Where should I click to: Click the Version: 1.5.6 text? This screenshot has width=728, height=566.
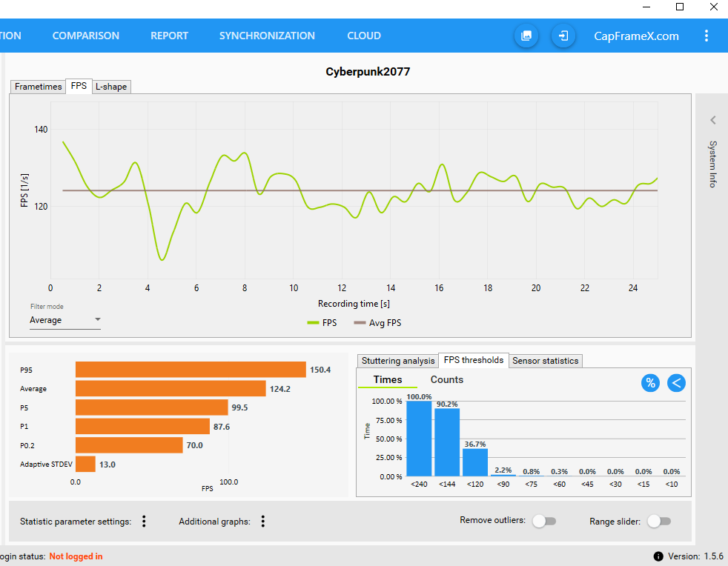click(x=695, y=556)
